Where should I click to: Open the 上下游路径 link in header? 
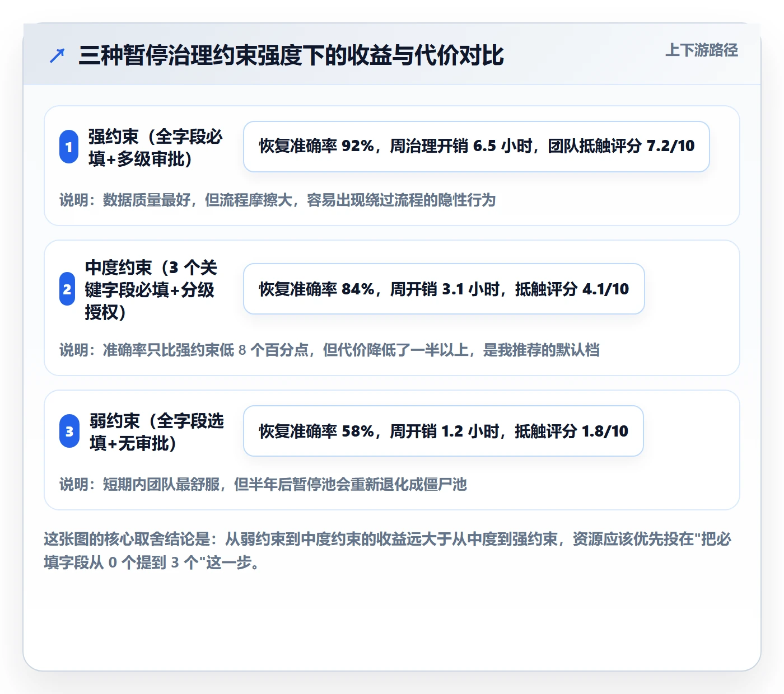(702, 50)
